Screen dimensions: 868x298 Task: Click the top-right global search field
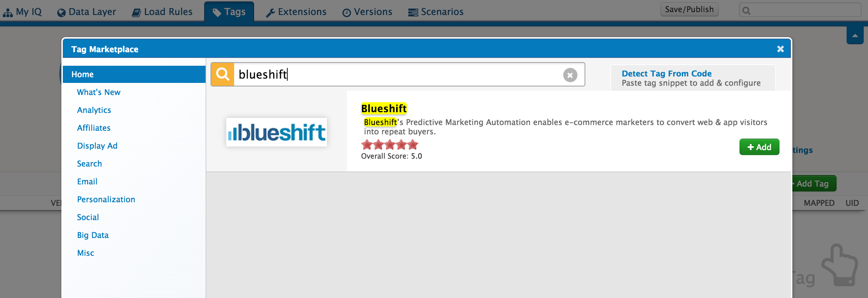click(800, 10)
